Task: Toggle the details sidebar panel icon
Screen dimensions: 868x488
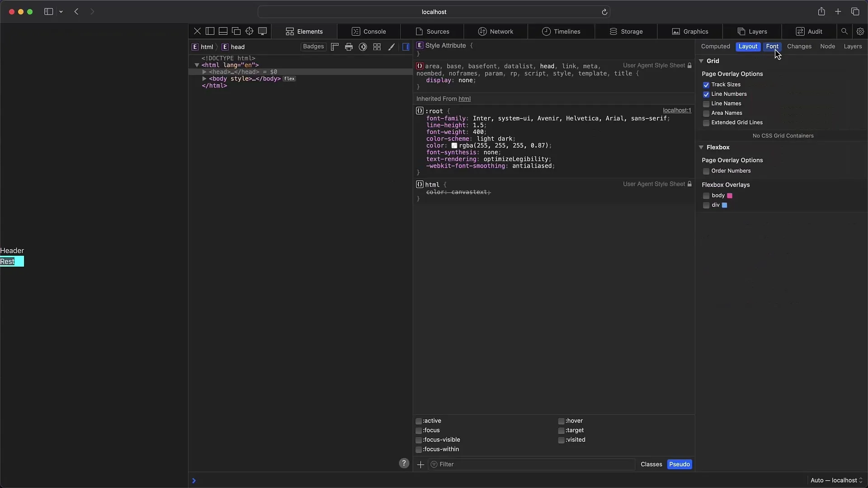Action: click(x=406, y=47)
